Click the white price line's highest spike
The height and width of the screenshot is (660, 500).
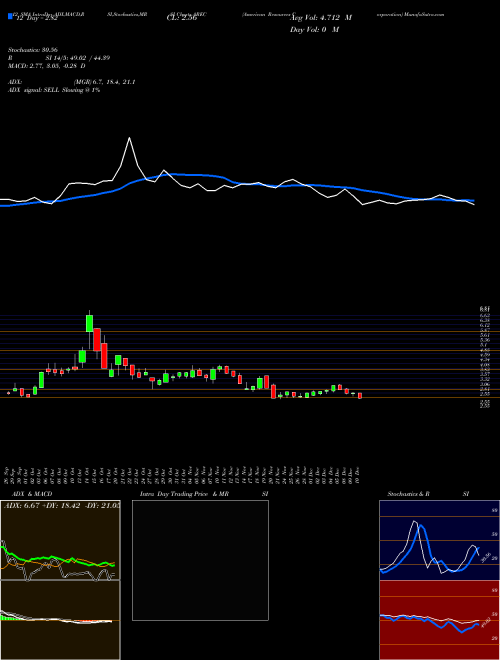129,138
